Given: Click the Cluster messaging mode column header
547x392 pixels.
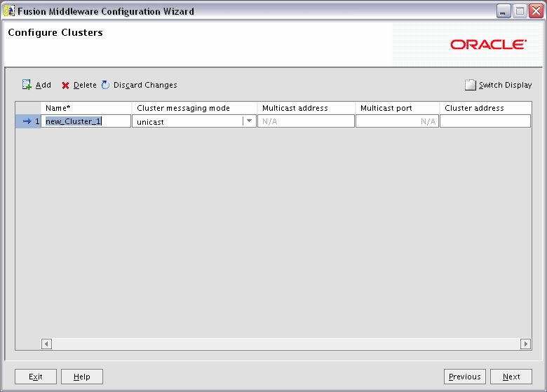Looking at the screenshot, I should pos(194,108).
